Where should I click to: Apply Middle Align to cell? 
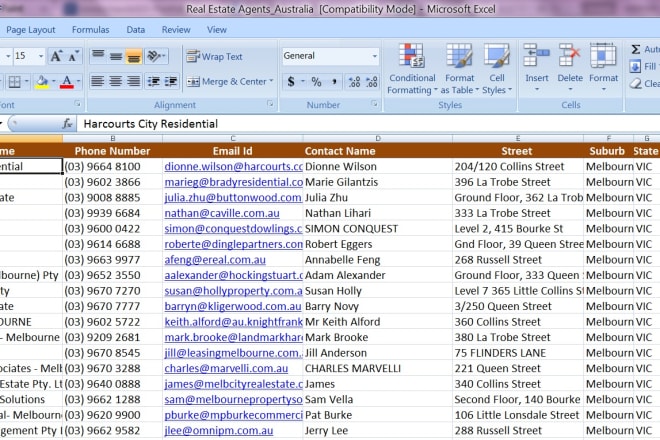(116, 56)
